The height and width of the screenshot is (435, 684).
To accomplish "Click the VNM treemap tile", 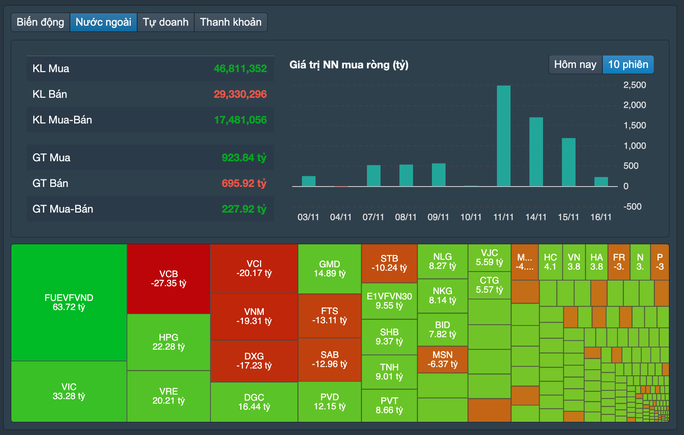I will (x=254, y=317).
